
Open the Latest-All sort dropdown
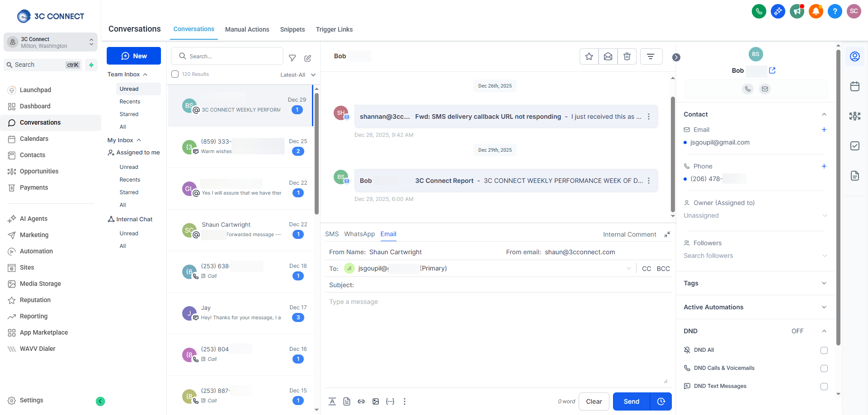(297, 75)
